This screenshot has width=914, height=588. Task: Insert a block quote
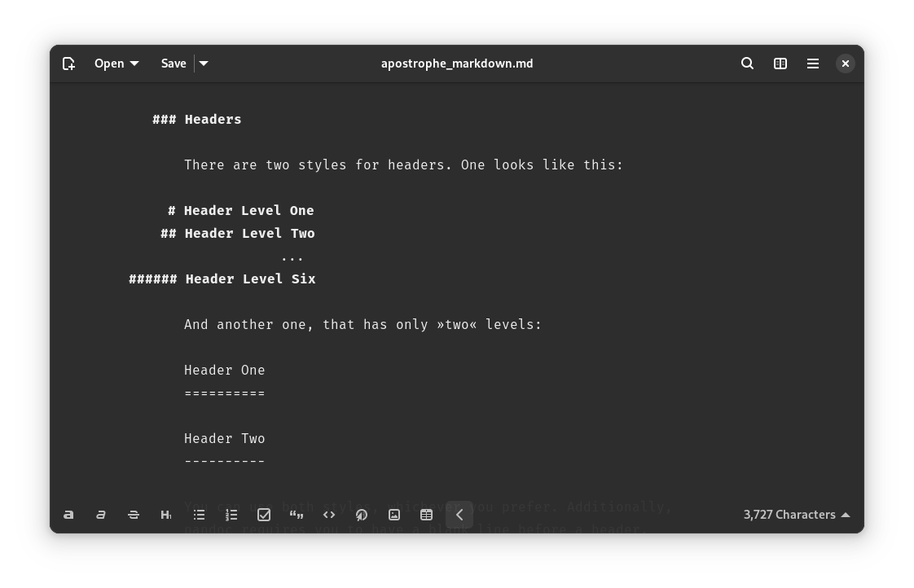(297, 515)
